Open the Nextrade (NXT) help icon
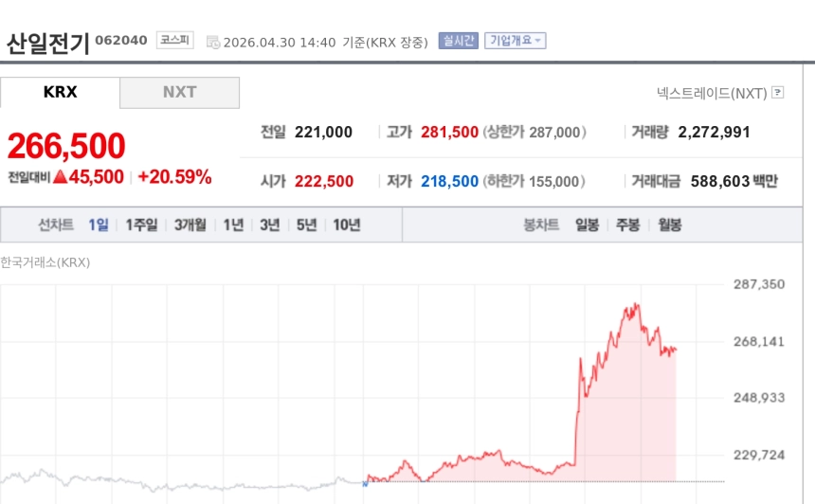The width and height of the screenshot is (815, 504). (778, 93)
